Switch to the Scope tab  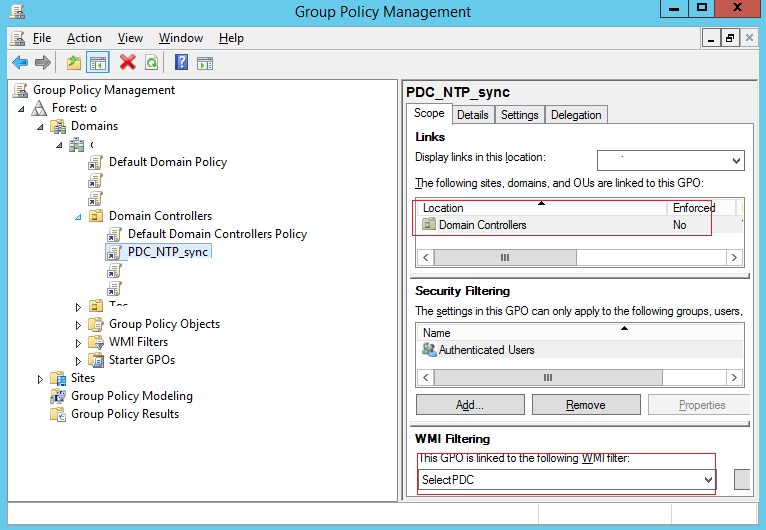coord(429,113)
